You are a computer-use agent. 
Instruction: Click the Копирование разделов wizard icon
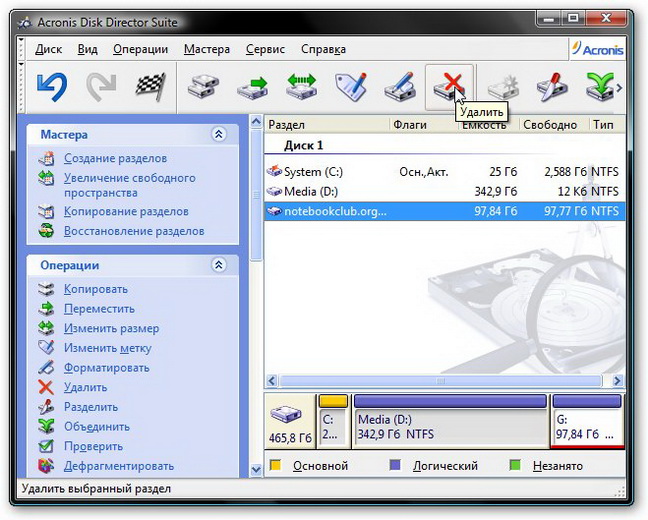click(46, 211)
